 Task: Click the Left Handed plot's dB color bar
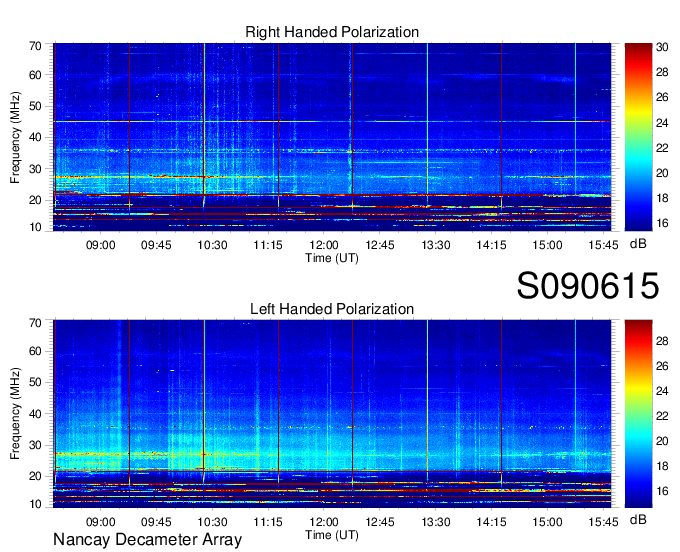638,414
